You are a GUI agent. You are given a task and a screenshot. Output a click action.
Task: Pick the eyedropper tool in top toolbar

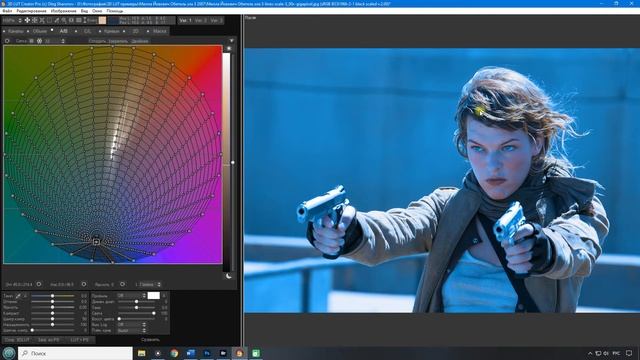point(56,20)
